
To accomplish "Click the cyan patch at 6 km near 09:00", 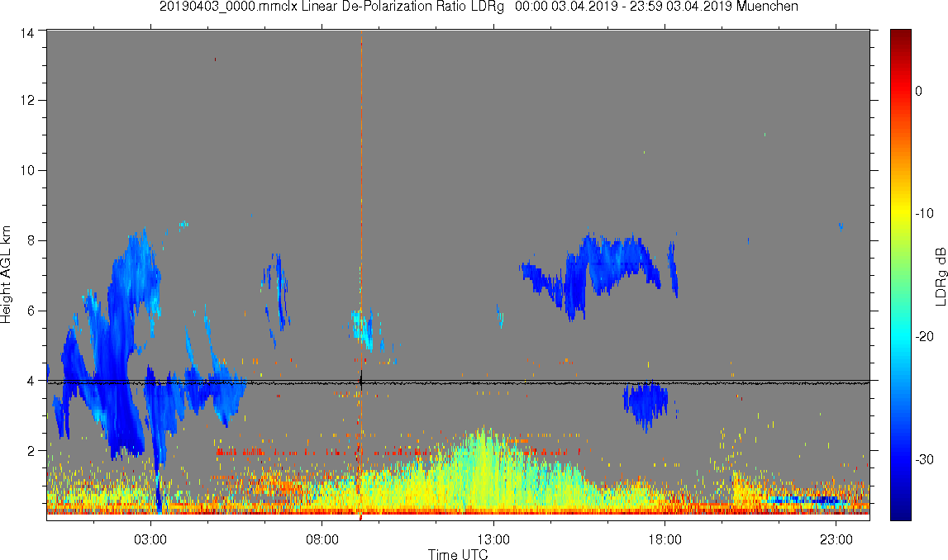I will tap(364, 330).
